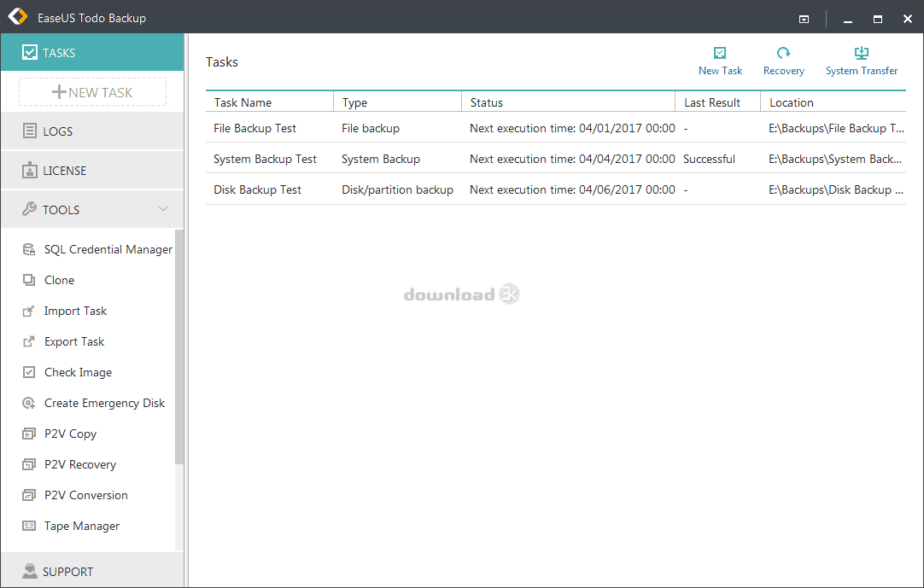The width and height of the screenshot is (924, 588).
Task: Select P2V Recovery from the tools list
Action: coord(80,464)
